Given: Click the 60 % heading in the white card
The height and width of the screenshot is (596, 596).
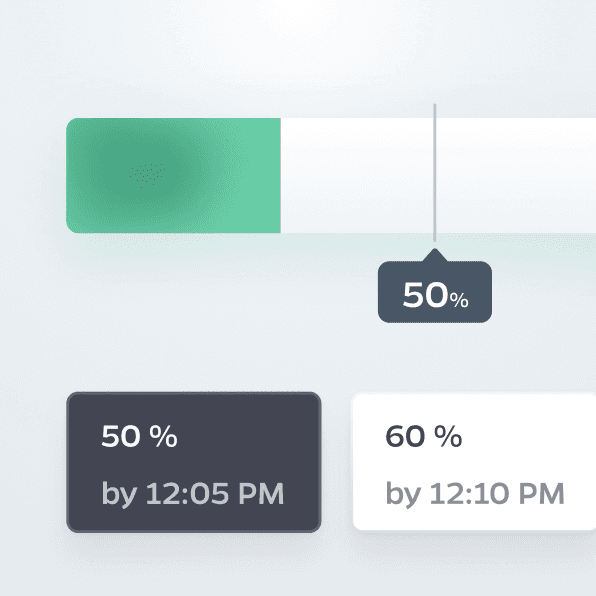Looking at the screenshot, I should coord(423,436).
